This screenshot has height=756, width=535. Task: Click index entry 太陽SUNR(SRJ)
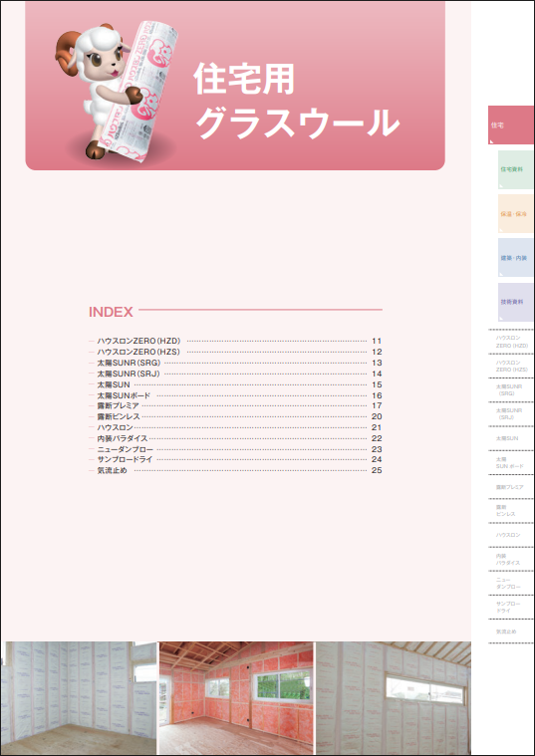click(x=235, y=374)
